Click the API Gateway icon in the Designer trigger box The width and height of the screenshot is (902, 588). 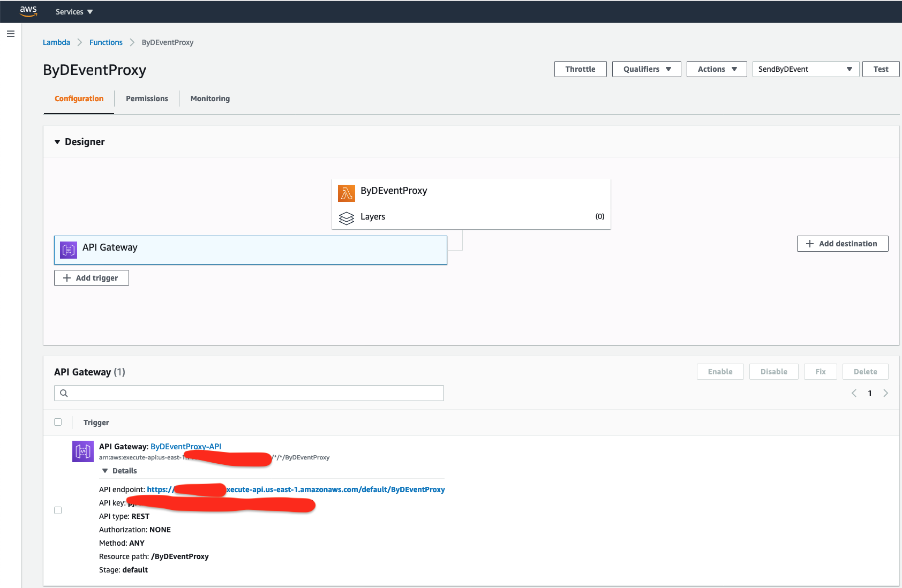click(69, 250)
